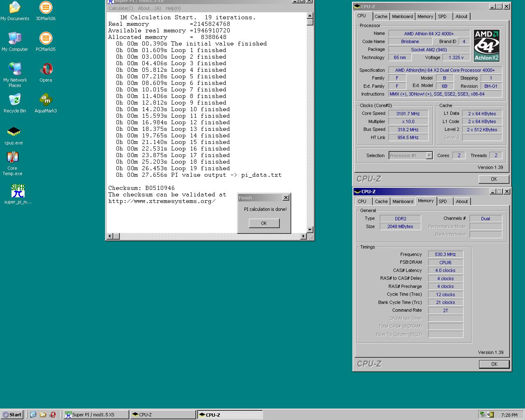Click the FSB:DRAM value CPU/6
Image resolution: width=525 pixels, height=420 pixels.
click(445, 262)
